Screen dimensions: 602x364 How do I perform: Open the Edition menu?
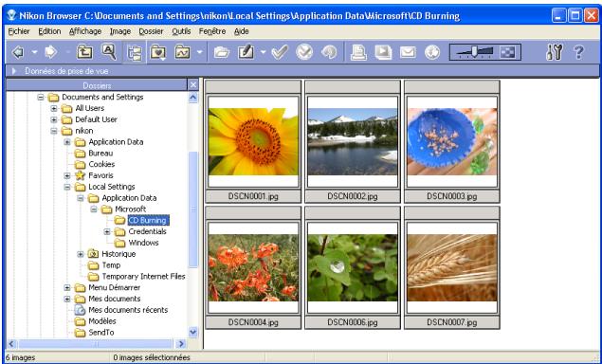pyautogui.click(x=49, y=31)
